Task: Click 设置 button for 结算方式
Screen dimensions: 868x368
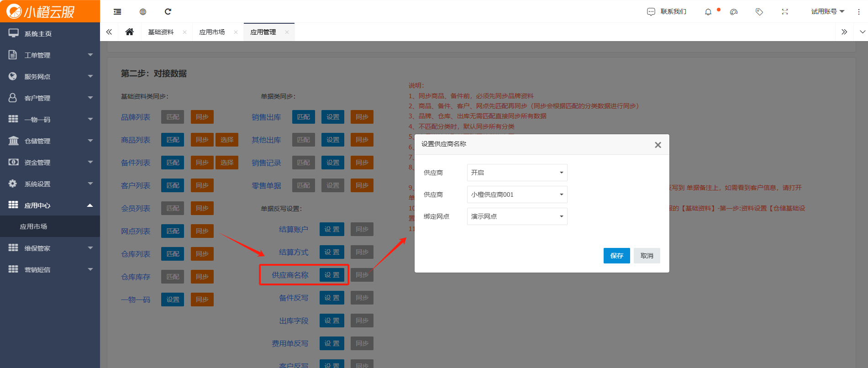Action: click(x=332, y=252)
